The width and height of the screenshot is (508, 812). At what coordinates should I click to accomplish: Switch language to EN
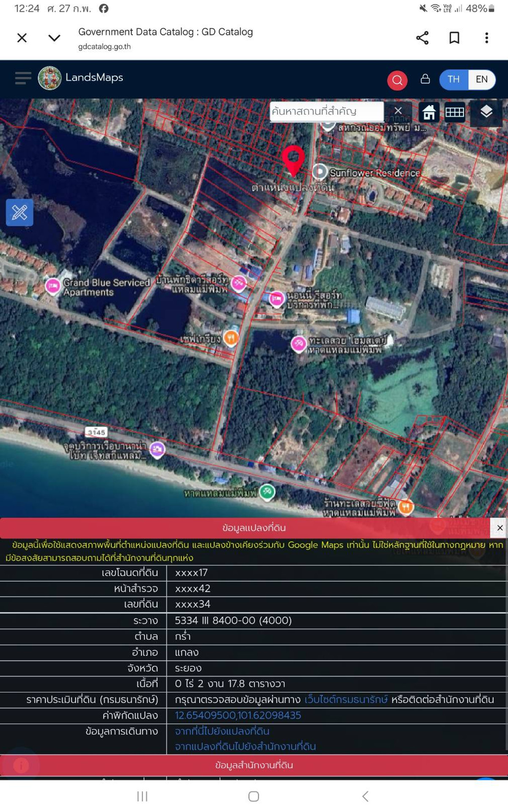[481, 80]
